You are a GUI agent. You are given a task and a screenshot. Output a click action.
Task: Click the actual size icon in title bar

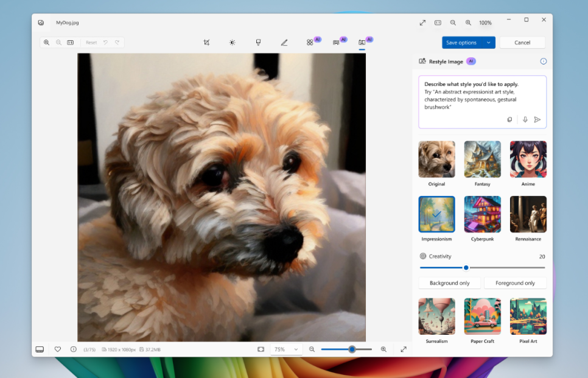tap(438, 23)
